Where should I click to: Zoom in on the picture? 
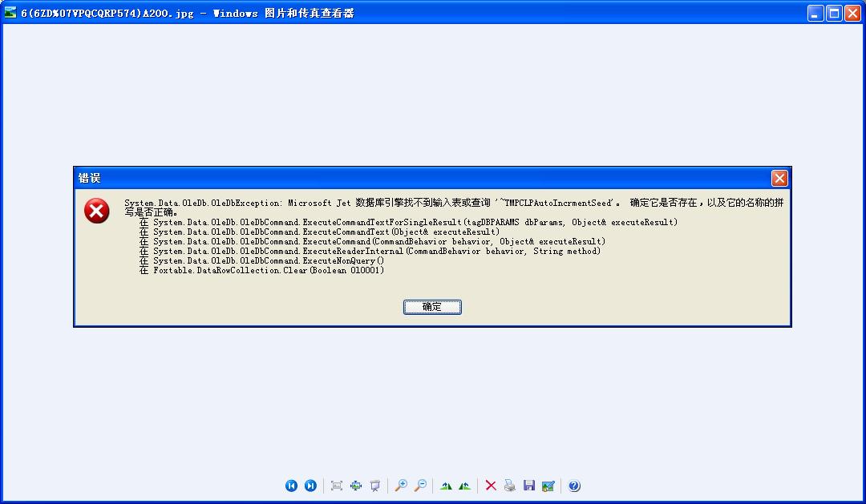(x=401, y=486)
